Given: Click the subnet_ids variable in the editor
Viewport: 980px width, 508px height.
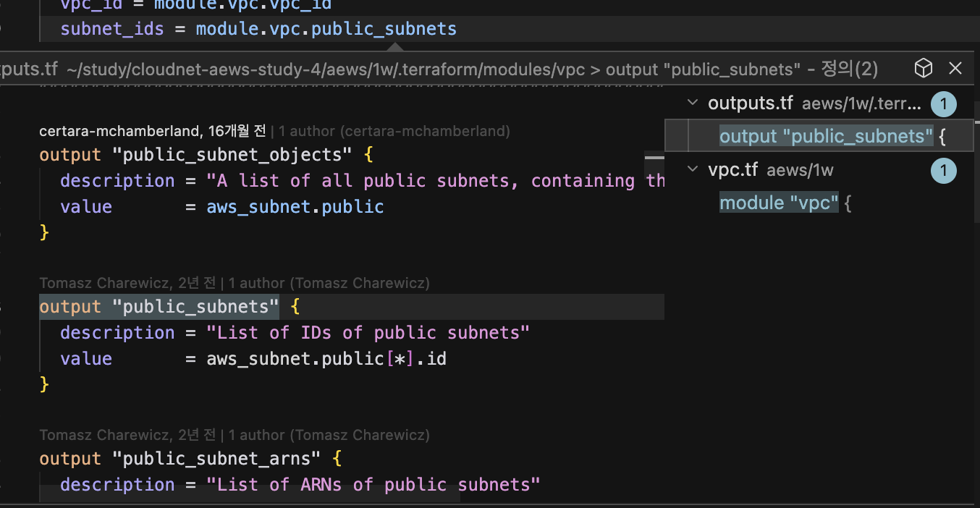Looking at the screenshot, I should (111, 29).
